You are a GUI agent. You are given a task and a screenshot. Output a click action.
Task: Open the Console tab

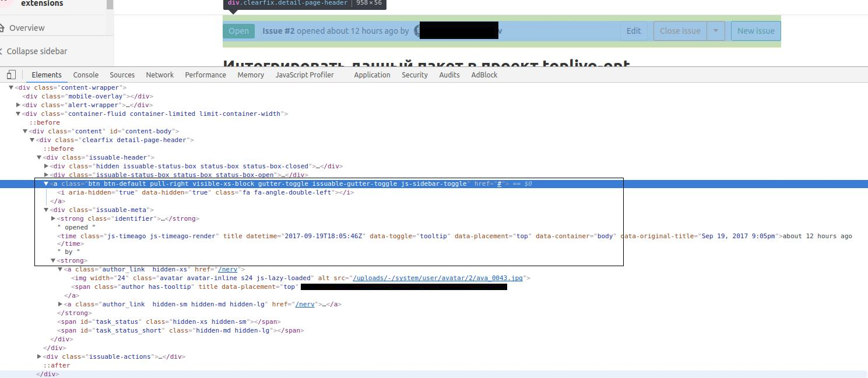pos(86,75)
